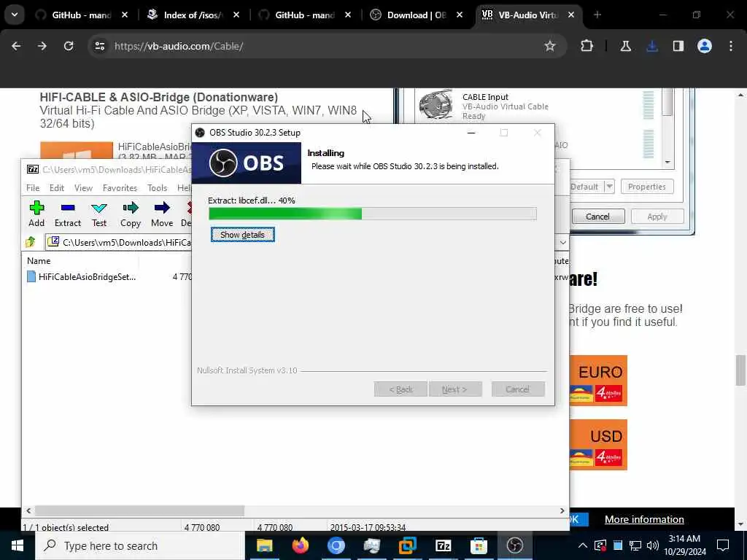The width and height of the screenshot is (747, 560).
Task: Click the USD donation button
Action: click(598, 445)
